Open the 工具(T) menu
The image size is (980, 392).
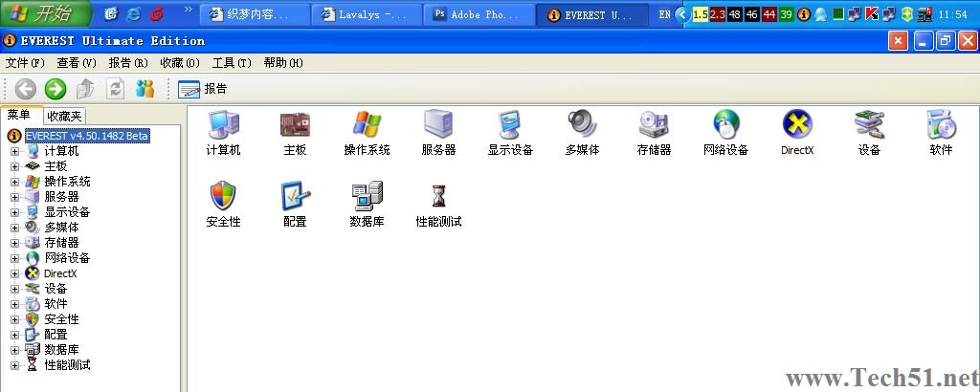tap(232, 62)
